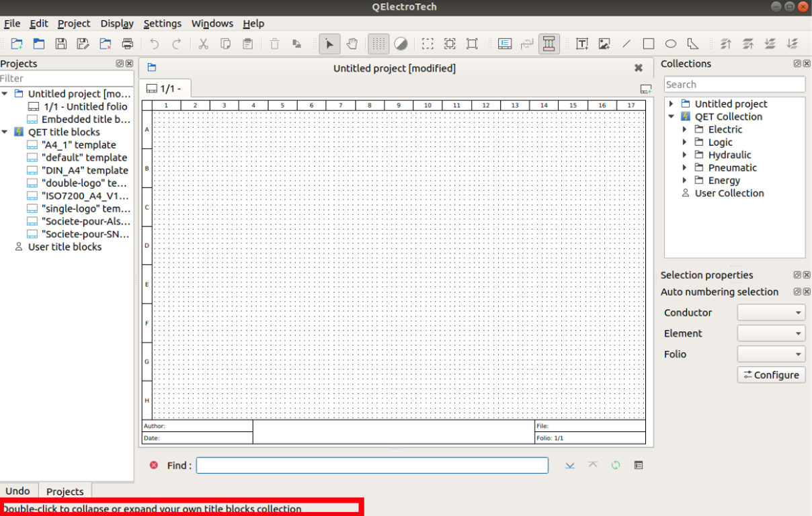Click the Save As toolbar icon
The image size is (812, 516).
pyautogui.click(x=83, y=44)
